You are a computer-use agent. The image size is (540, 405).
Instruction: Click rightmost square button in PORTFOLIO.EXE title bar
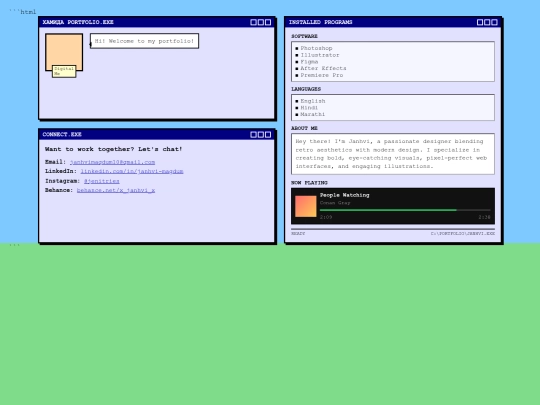point(268,22)
